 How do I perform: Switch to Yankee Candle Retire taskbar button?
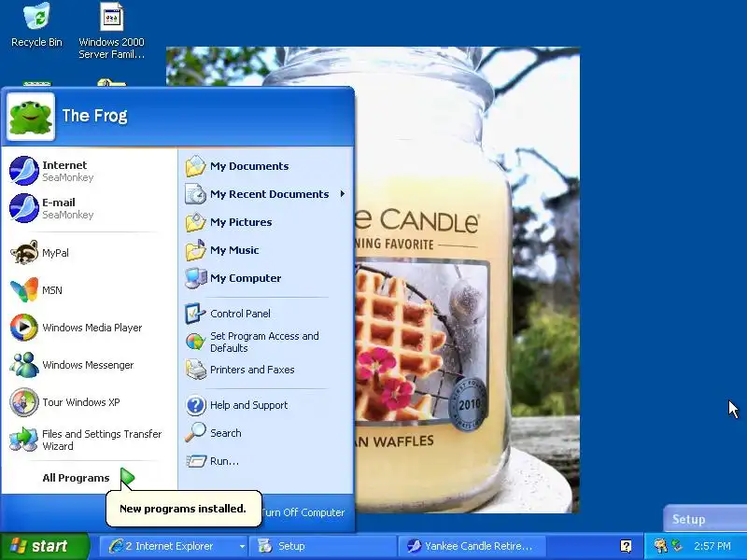coord(472,546)
